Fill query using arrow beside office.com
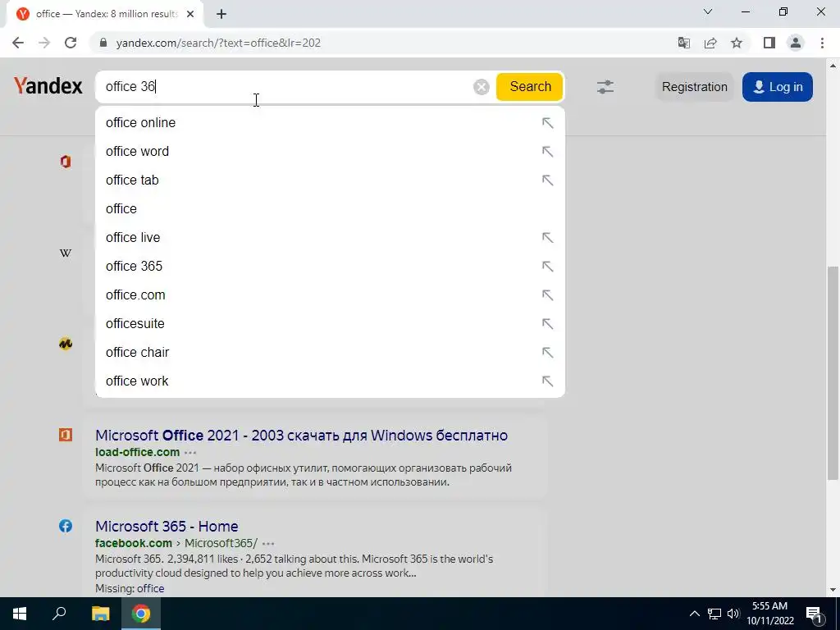The image size is (840, 630). point(547,294)
